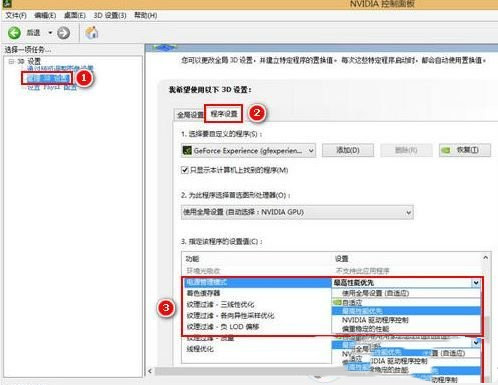Open the preferred graphics processor dropdown

pyautogui.click(x=297, y=212)
